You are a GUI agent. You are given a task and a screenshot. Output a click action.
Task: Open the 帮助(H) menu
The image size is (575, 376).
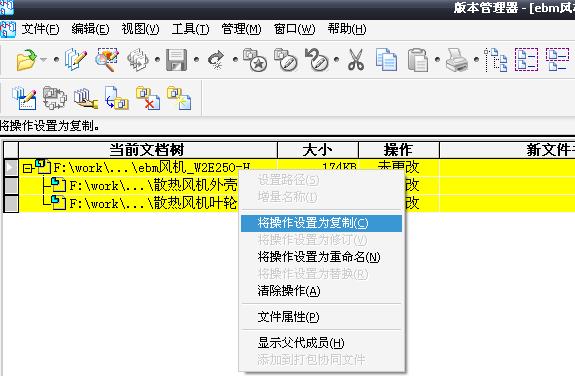pos(347,29)
